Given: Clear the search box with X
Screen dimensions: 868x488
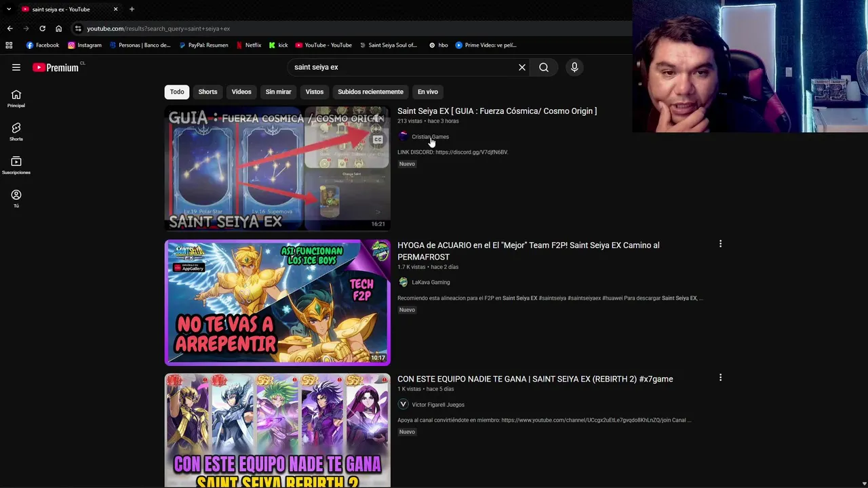Looking at the screenshot, I should click(522, 67).
